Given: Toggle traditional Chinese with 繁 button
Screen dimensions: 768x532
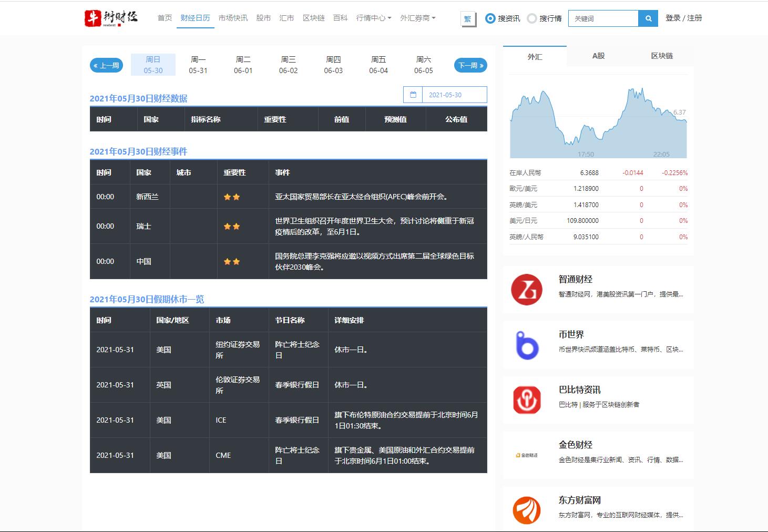Looking at the screenshot, I should click(x=468, y=19).
